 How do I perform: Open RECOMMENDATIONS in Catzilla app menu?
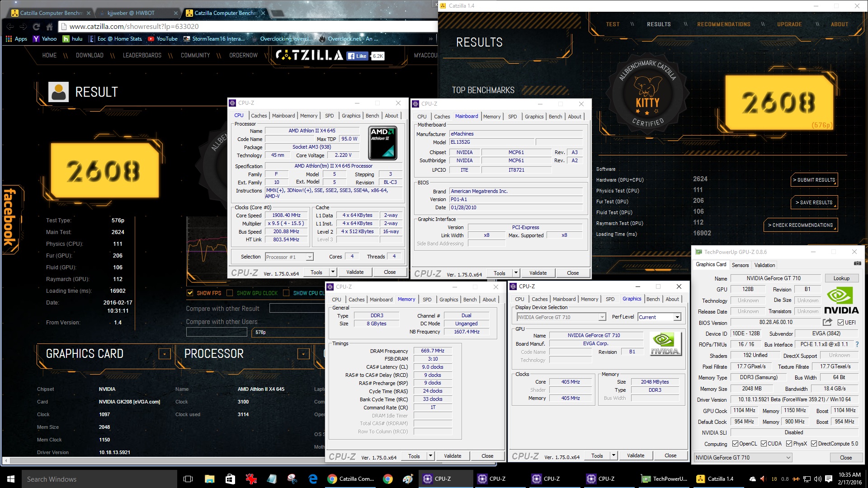pos(723,24)
